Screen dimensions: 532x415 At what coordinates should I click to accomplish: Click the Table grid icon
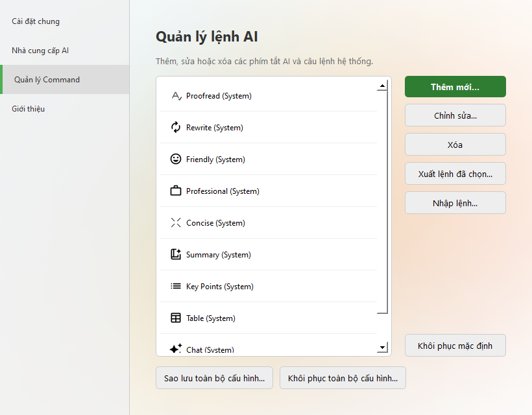tap(176, 318)
